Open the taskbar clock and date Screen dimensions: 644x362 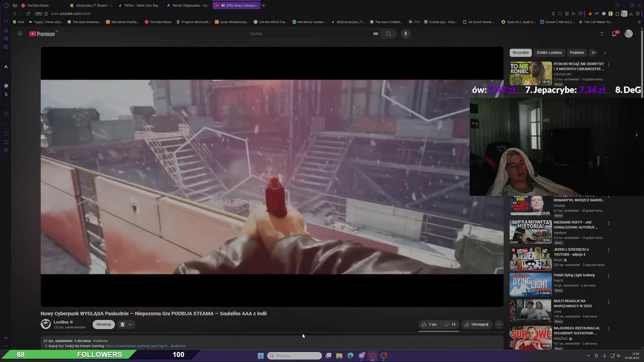(631, 356)
